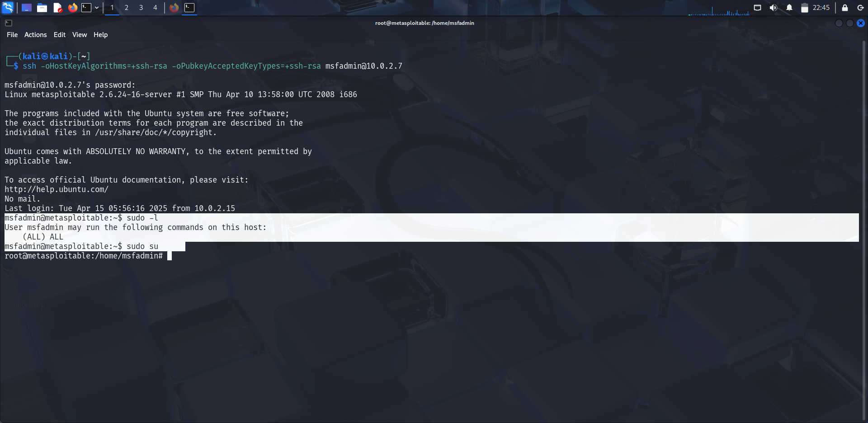
Task: Open terminal emulator panel launcher
Action: pos(86,8)
